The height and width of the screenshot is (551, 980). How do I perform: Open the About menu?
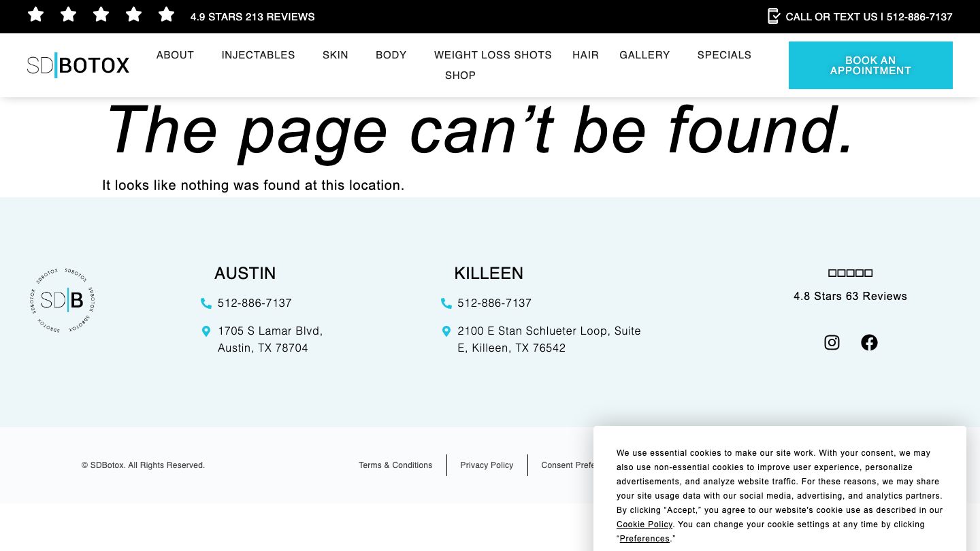pos(175,55)
